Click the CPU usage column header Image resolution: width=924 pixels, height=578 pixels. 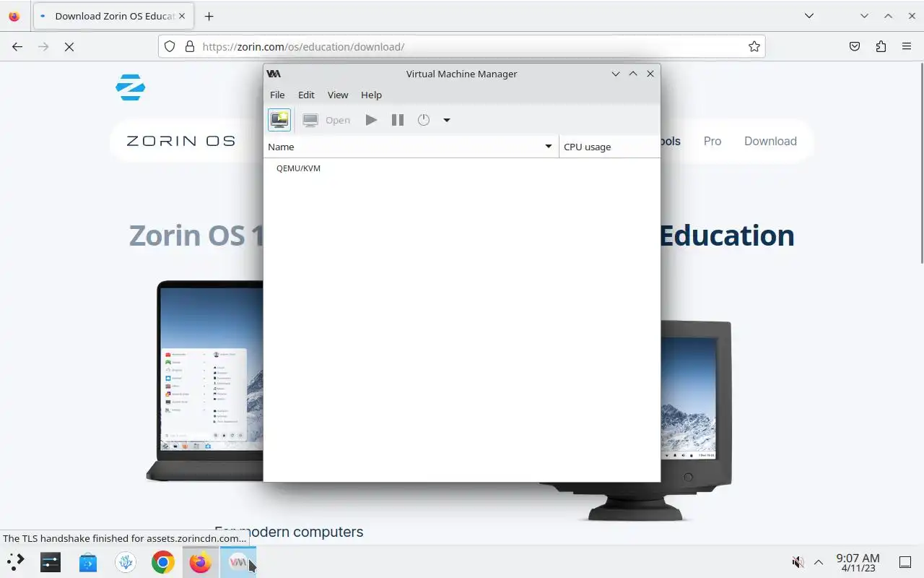[609, 147]
